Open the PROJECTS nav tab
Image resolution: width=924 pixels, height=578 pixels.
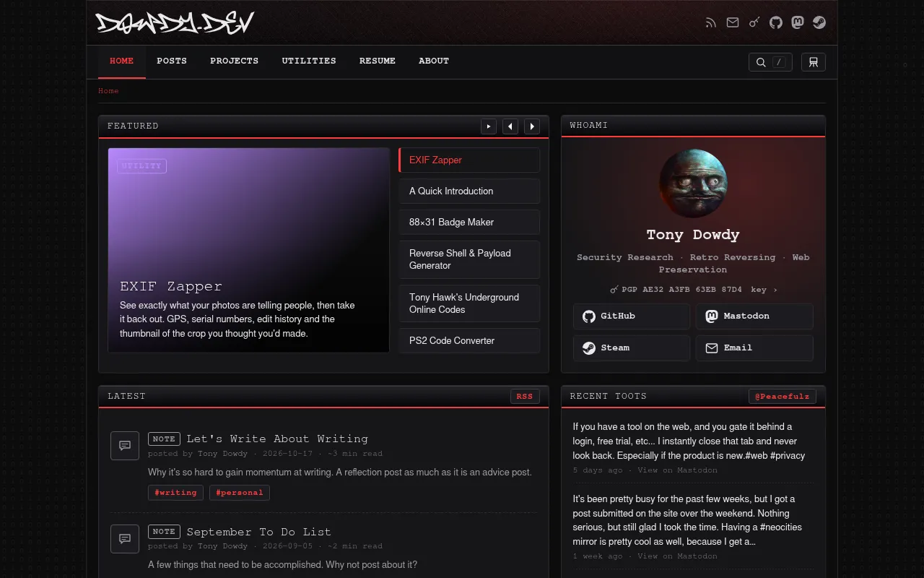[235, 61]
